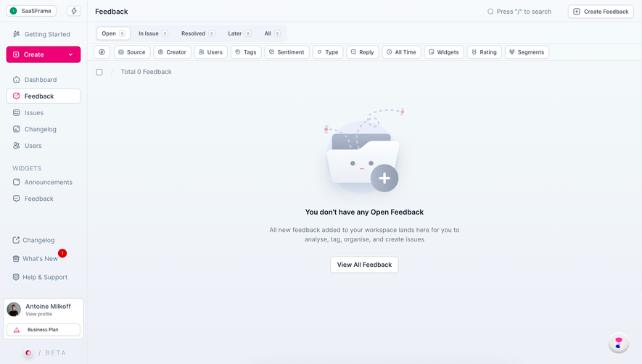The width and height of the screenshot is (642, 364).
Task: Click the View All Feedback button
Action: pos(364,265)
